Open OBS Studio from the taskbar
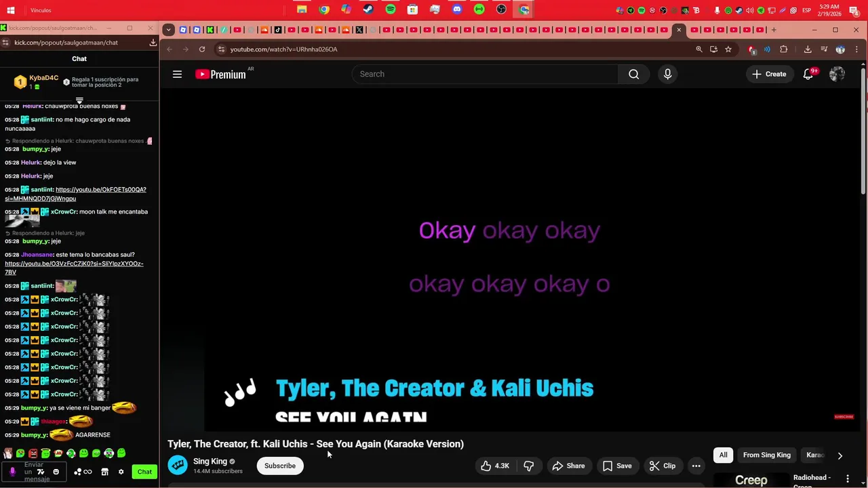Screen dimensions: 868x488 501,9
